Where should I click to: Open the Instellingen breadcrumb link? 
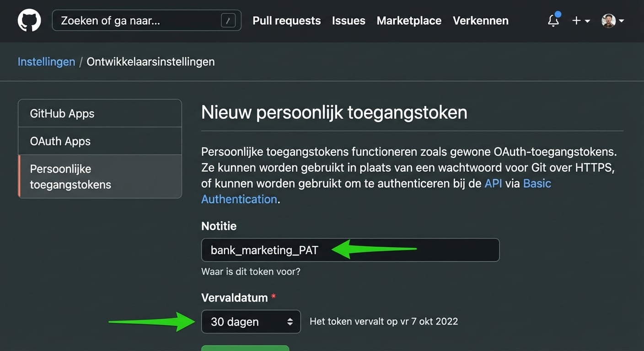46,61
